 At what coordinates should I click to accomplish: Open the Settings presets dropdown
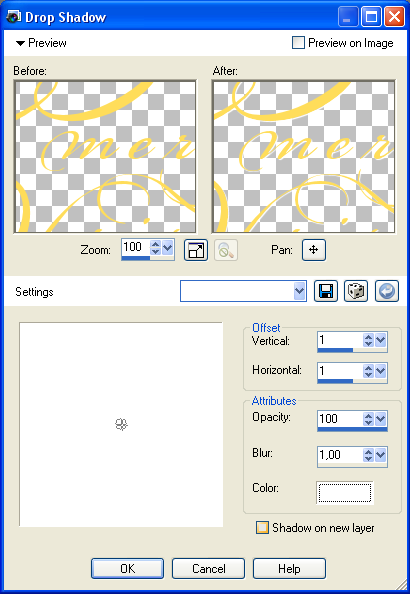[300, 291]
